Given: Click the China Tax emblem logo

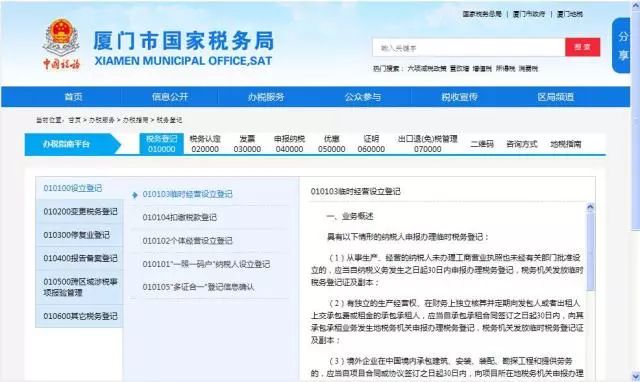Looking at the screenshot, I should [61, 43].
